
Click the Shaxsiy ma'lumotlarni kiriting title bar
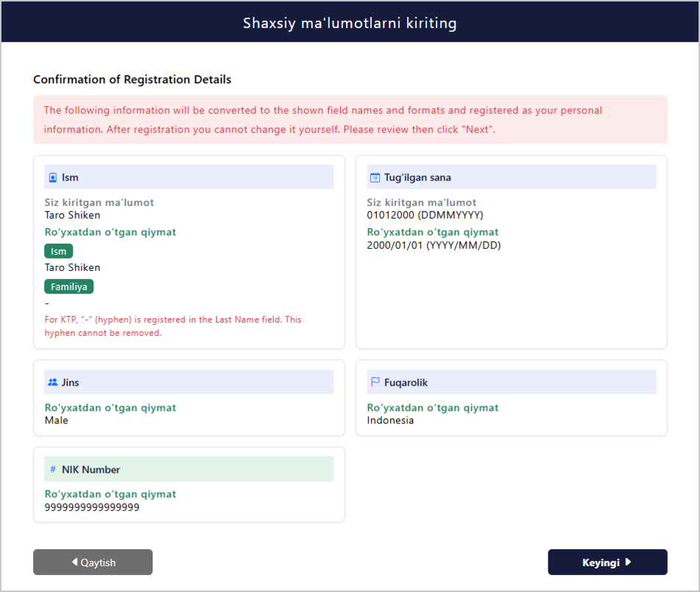(x=350, y=22)
